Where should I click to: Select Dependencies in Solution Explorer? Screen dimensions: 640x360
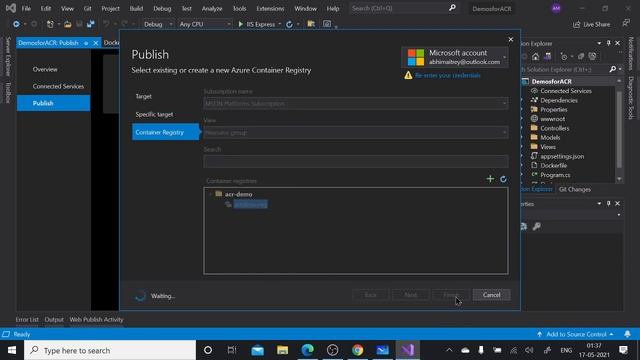point(559,100)
